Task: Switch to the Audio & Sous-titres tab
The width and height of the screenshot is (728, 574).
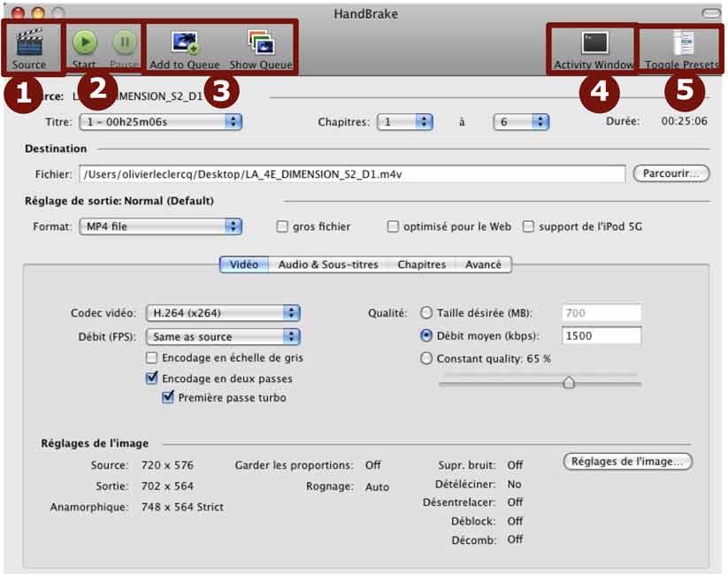Action: (x=328, y=264)
